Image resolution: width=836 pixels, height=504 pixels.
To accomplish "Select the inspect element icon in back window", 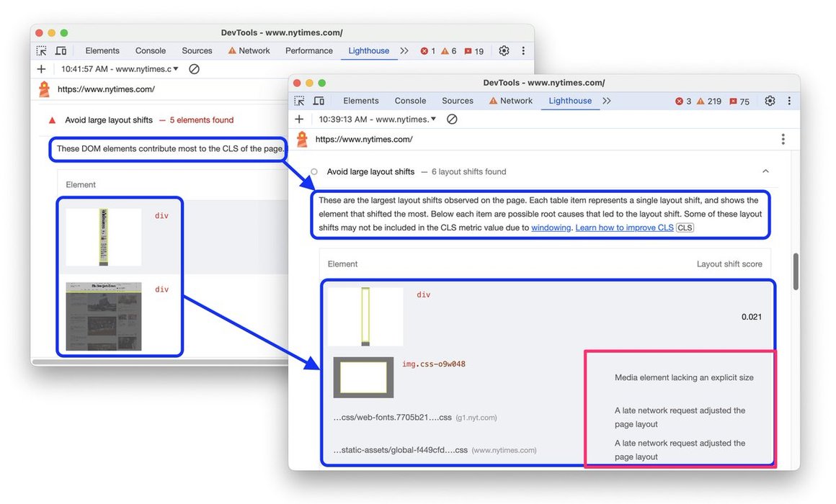I will point(42,50).
